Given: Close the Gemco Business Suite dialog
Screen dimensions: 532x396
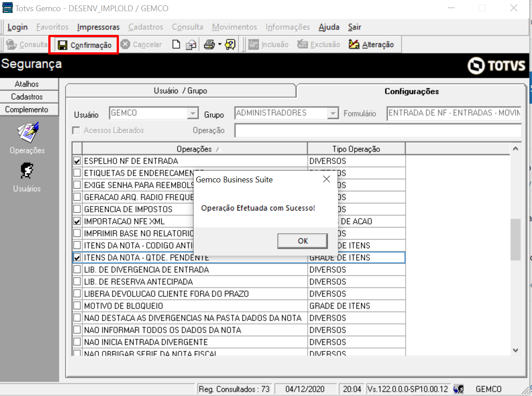Looking at the screenshot, I should [x=326, y=179].
